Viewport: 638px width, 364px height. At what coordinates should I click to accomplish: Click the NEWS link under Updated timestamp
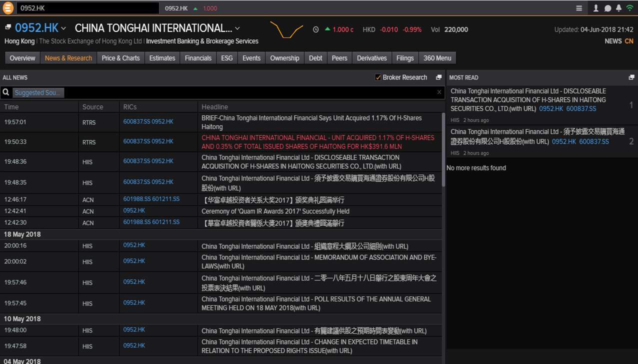tap(613, 41)
